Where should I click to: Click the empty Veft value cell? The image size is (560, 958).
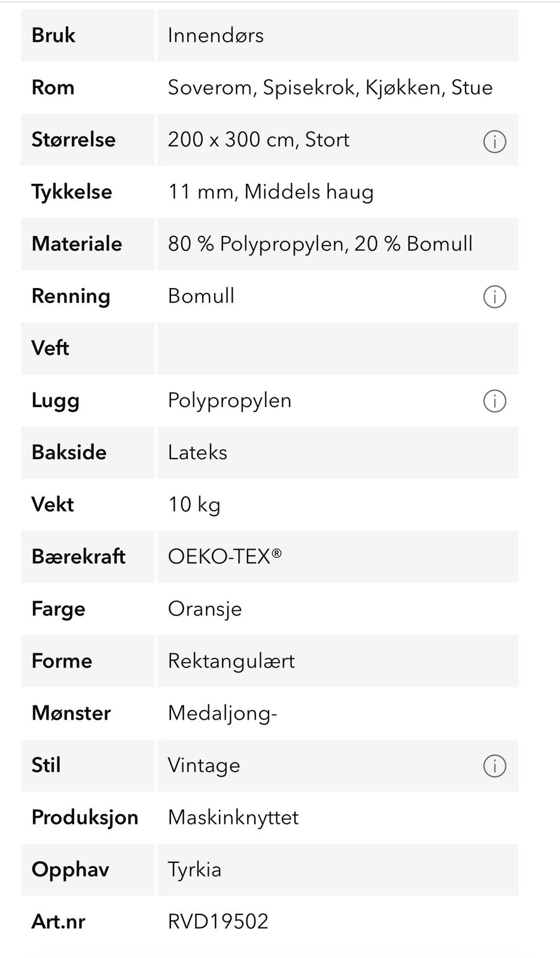click(x=337, y=348)
